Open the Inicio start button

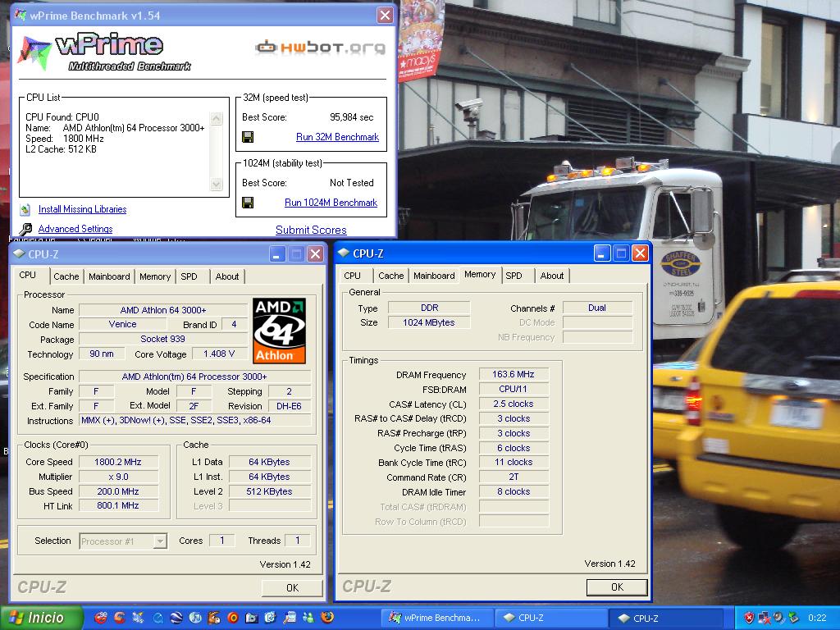click(42, 618)
